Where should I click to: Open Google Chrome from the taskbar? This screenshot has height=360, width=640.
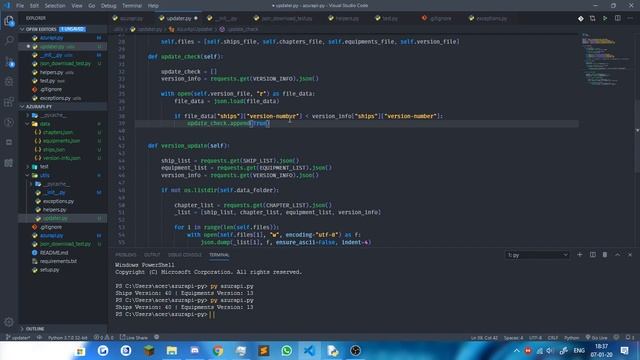tap(218, 351)
